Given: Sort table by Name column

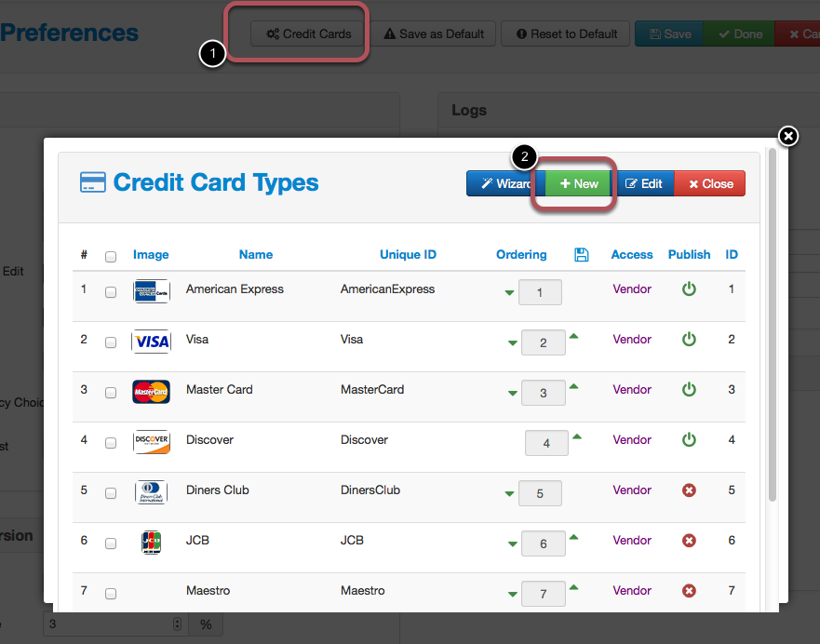Looking at the screenshot, I should [256, 255].
